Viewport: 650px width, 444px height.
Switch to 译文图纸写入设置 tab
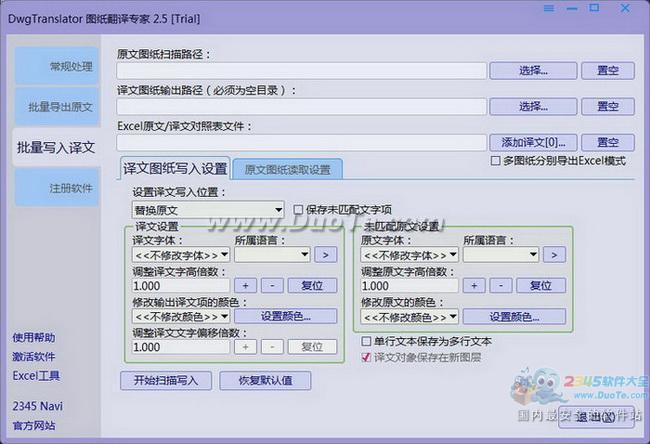tap(175, 168)
